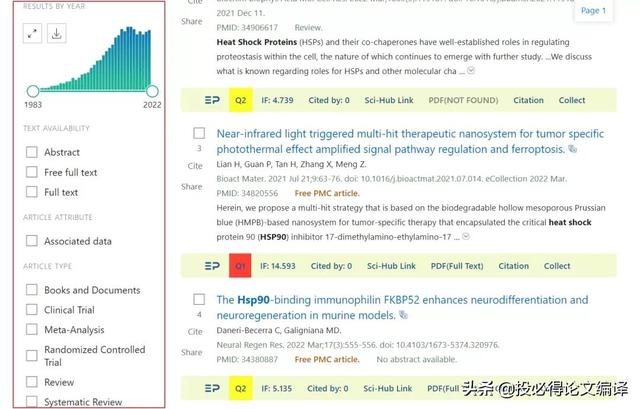This screenshot has height=409, width=640.
Task: Click PMID: 34820556 text
Action: pyautogui.click(x=247, y=193)
